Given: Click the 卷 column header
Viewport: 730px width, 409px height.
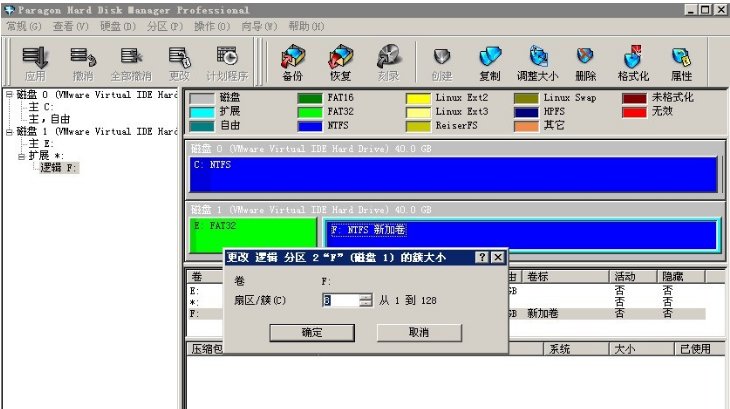Looking at the screenshot, I should (205, 277).
